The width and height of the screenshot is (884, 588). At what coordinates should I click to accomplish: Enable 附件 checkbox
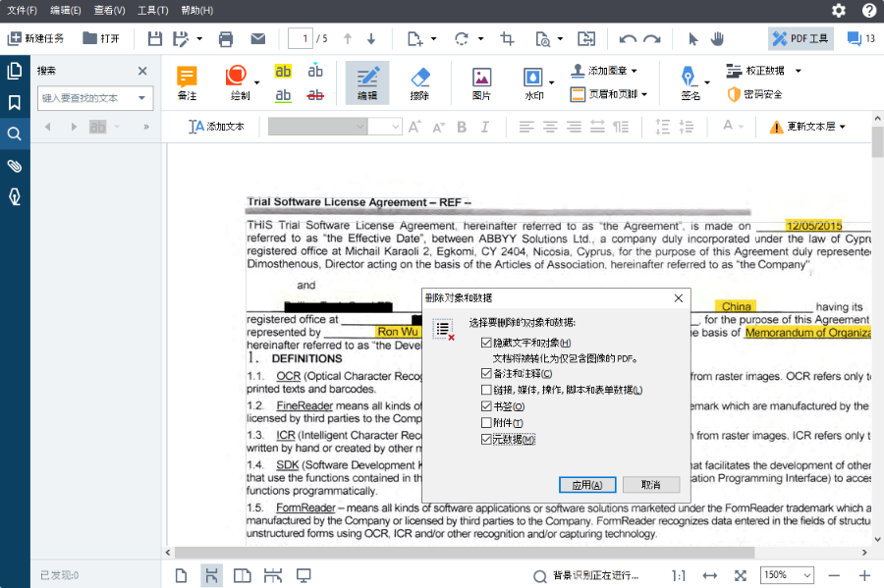pyautogui.click(x=486, y=422)
